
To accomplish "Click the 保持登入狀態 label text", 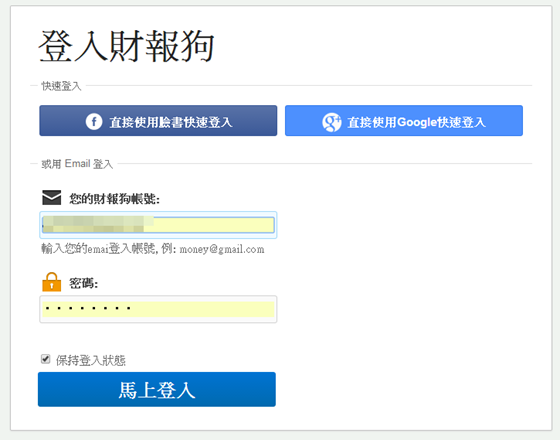I will click(x=91, y=360).
